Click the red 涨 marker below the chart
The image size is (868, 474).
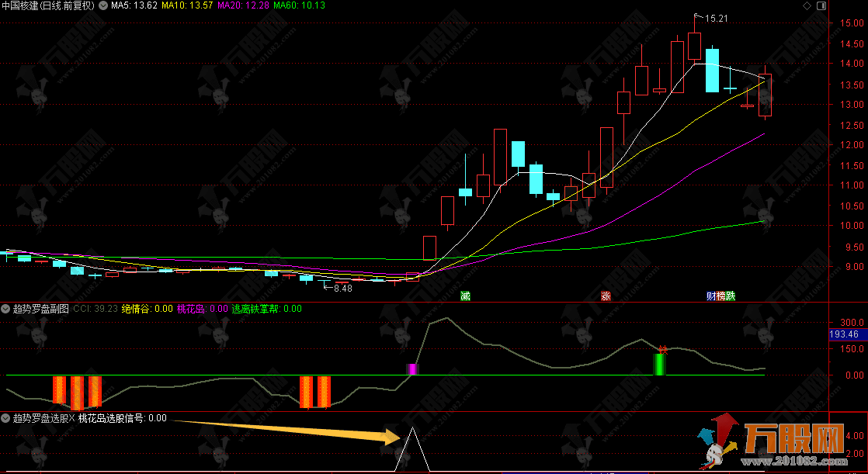pyautogui.click(x=606, y=296)
